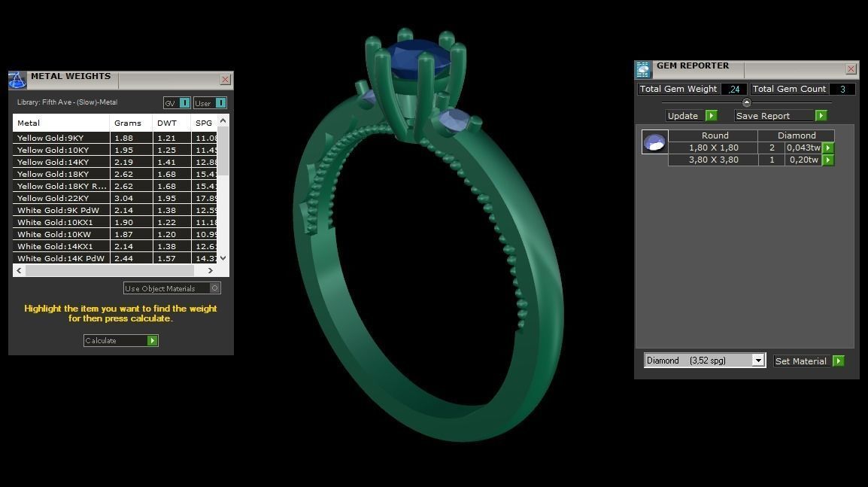Image resolution: width=868 pixels, height=487 pixels.
Task: Click the 0,043tw weight cell
Action: pyautogui.click(x=803, y=148)
